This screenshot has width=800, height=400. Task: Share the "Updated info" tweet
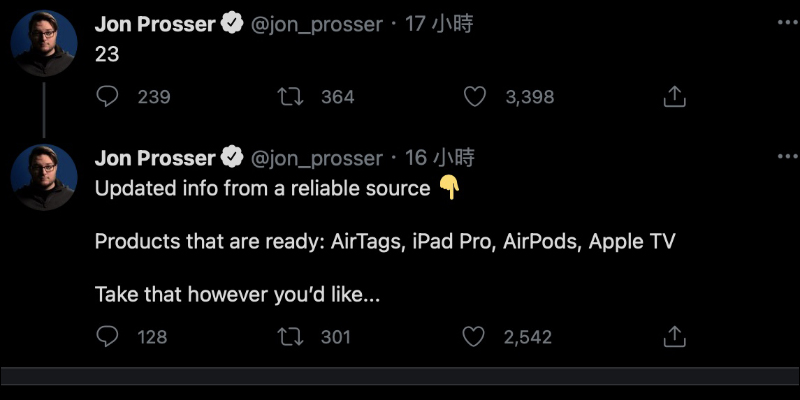click(674, 336)
